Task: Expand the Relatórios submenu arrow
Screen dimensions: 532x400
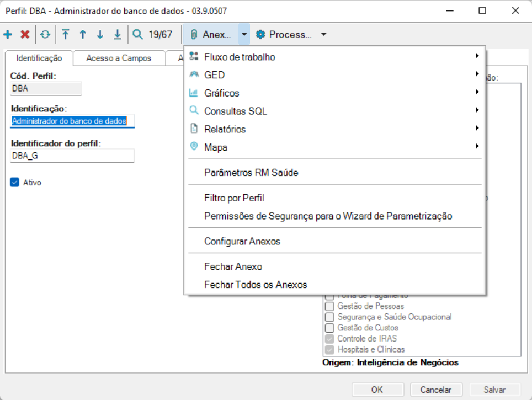Action: (477, 128)
